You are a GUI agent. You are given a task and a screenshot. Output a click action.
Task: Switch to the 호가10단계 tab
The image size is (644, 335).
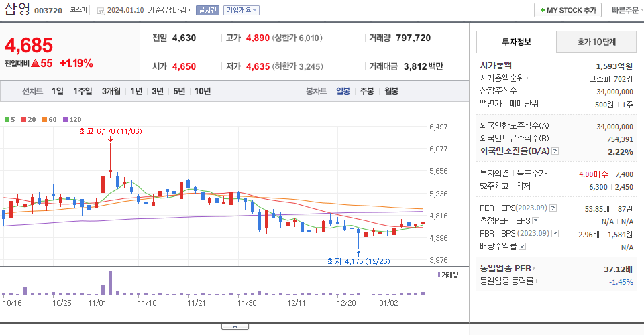(596, 42)
